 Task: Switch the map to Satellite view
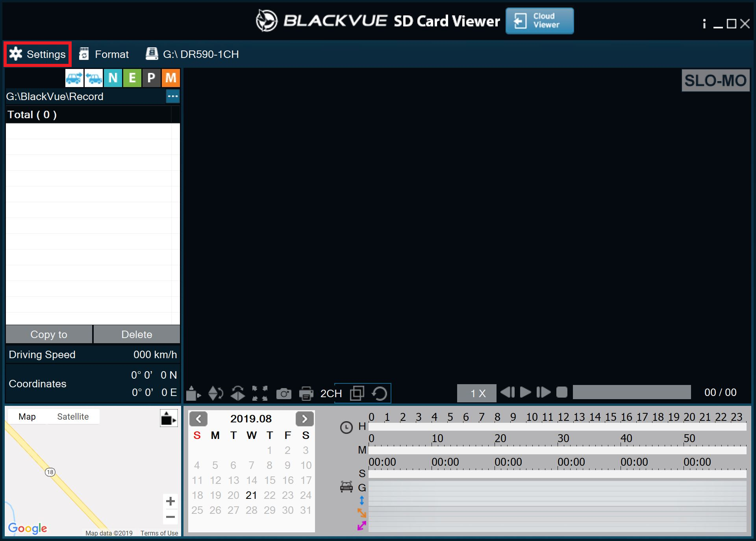point(73,416)
